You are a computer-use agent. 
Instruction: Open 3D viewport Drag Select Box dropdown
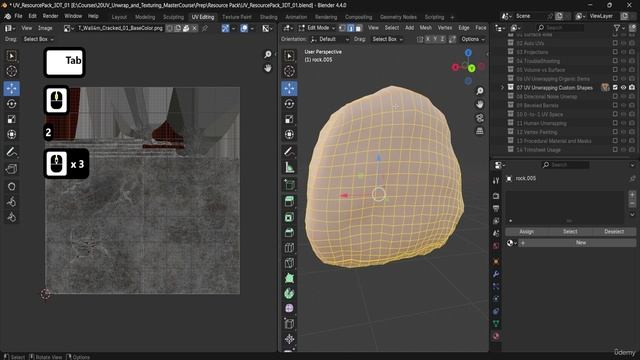pos(387,39)
